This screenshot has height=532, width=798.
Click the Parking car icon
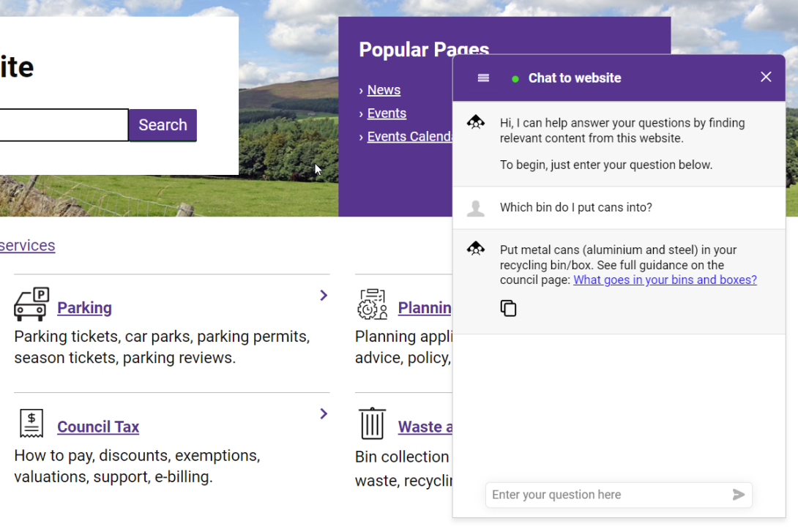coord(31,304)
